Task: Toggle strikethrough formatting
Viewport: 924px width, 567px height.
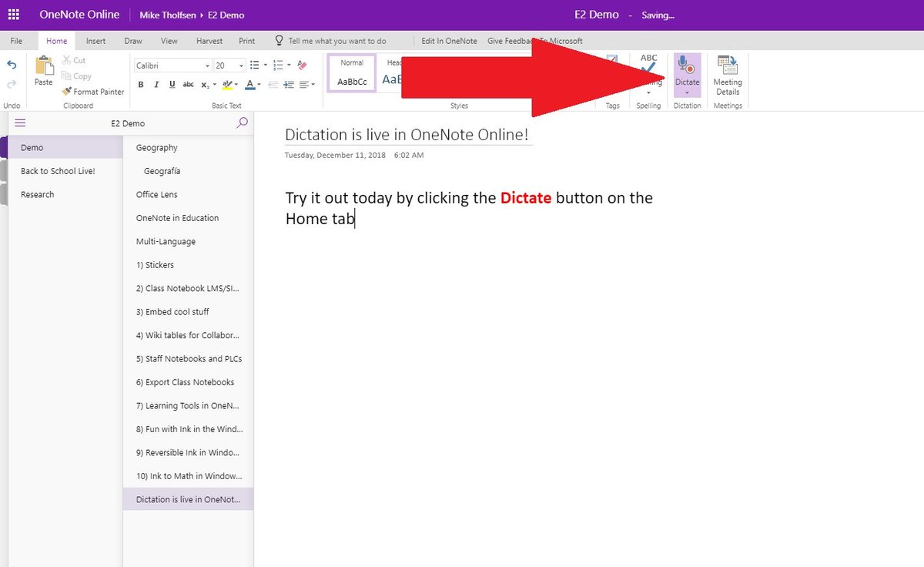Action: (x=189, y=85)
